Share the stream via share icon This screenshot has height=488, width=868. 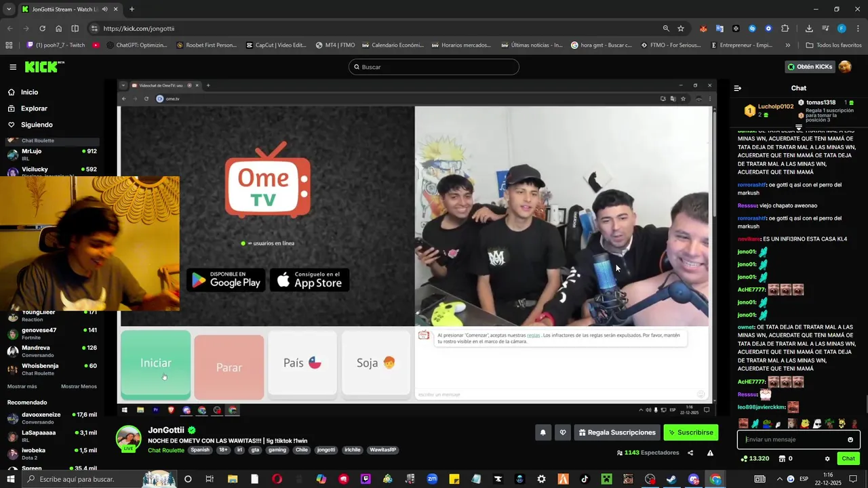(690, 453)
